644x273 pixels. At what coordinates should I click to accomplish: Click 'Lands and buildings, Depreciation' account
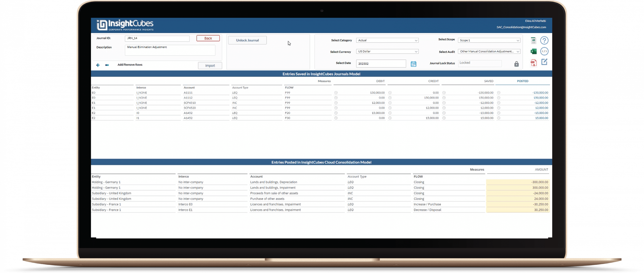(x=273, y=182)
